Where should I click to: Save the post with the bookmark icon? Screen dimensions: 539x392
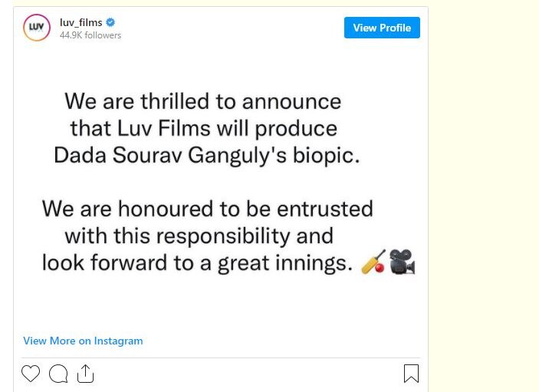pos(411,374)
